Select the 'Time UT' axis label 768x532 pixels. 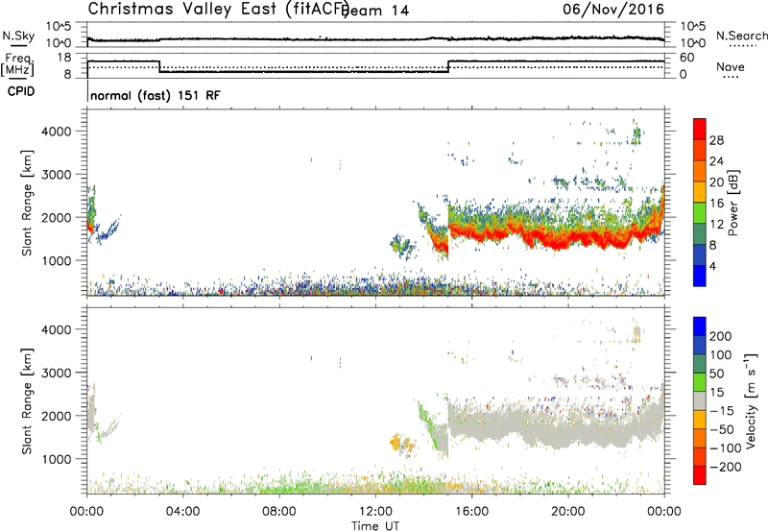click(375, 525)
